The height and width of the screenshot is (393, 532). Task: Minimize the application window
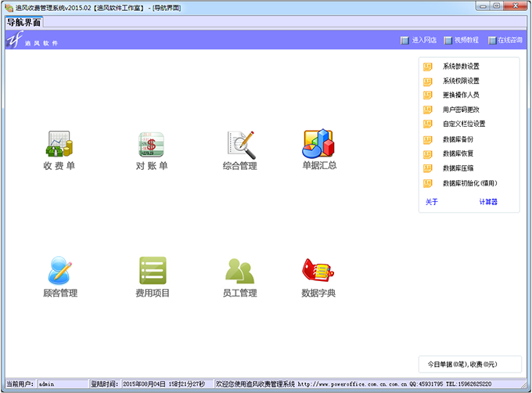pos(483,6)
